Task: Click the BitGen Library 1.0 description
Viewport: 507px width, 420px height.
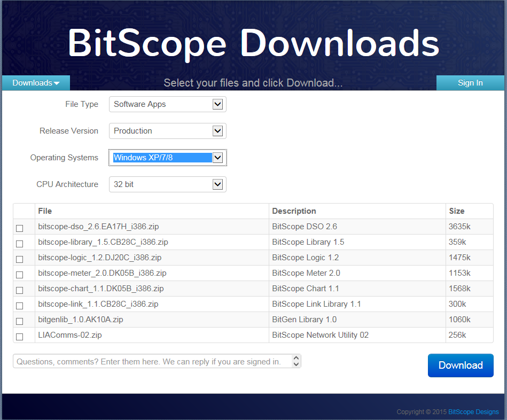Action: coord(305,320)
